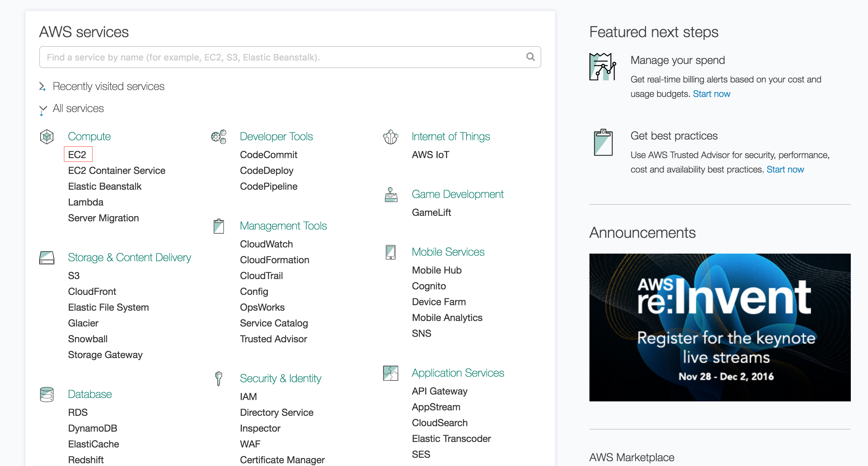Open ElastiCache

[x=94, y=444]
